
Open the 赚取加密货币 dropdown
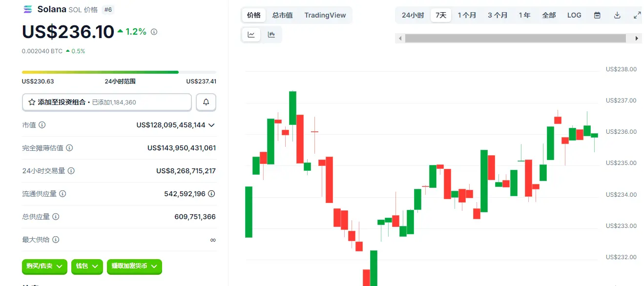point(134,266)
